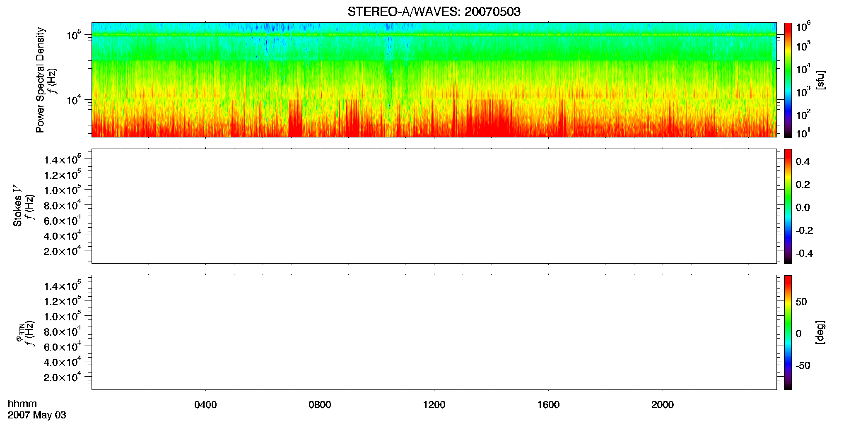The image size is (868, 447).
Task: Click the 0.0 Stokes colorbar tick label
Action: point(803,208)
